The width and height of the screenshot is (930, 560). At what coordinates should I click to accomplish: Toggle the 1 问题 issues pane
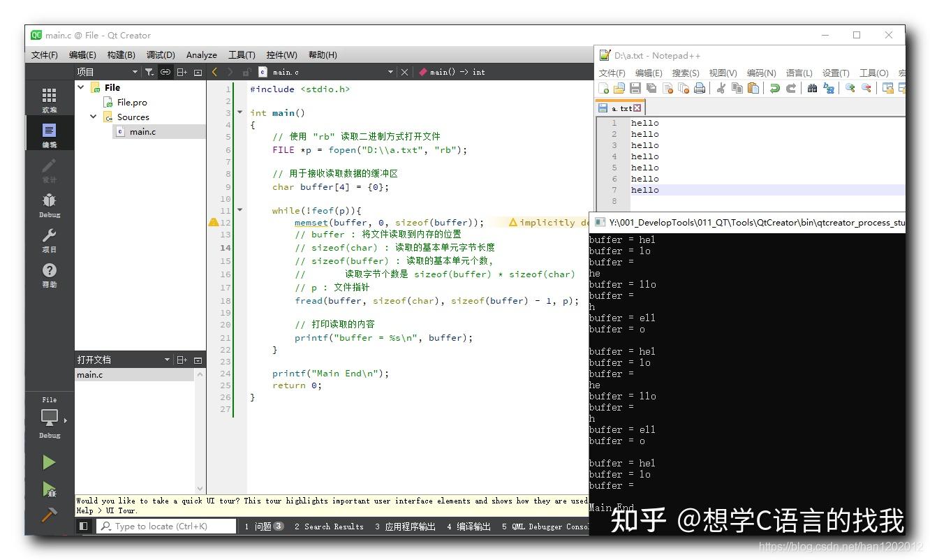(x=262, y=526)
